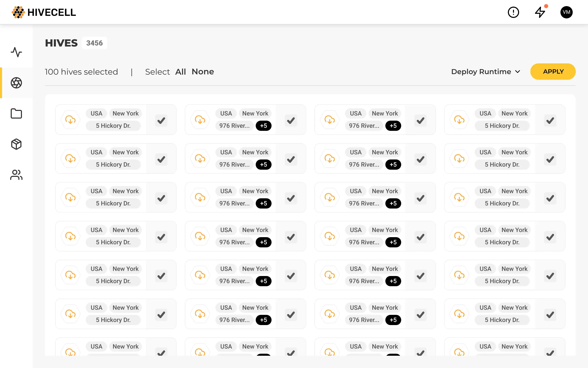Viewport: 588px width, 368px height.
Task: Toggle the checkmark on second row hive card
Action: pos(161,158)
